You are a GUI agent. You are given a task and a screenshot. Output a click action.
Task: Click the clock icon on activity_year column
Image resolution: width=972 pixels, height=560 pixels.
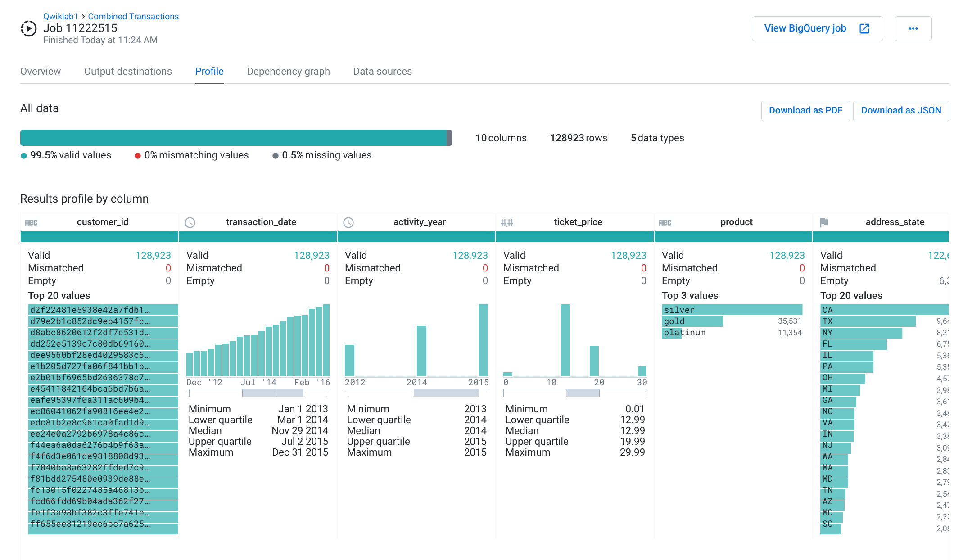coord(349,222)
